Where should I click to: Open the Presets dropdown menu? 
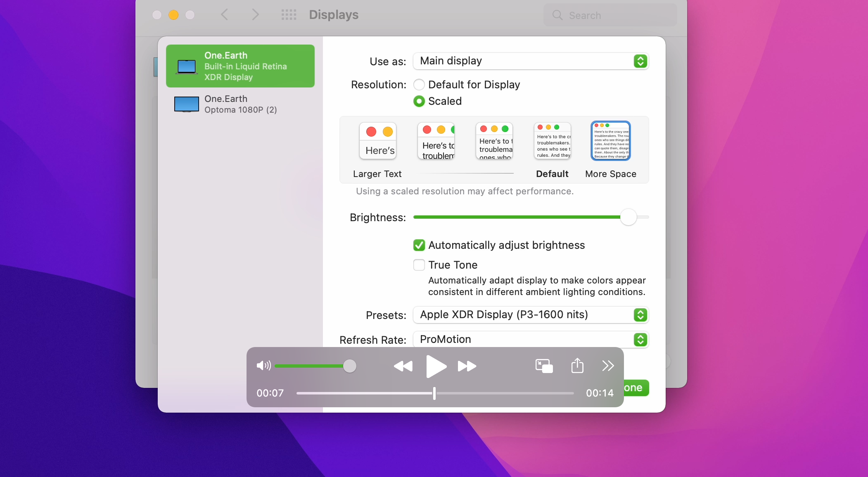pos(531,315)
